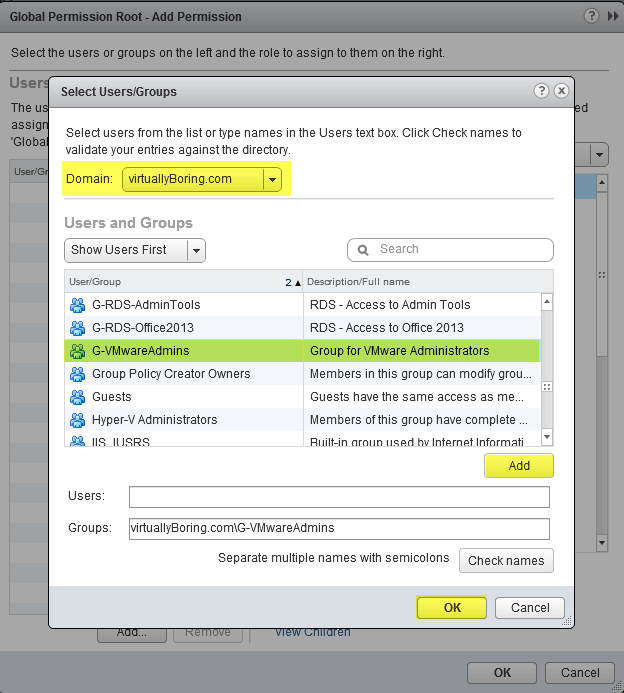This screenshot has height=693, width=624.
Task: Click 'Group for VMware Administrators' description
Action: 400,351
